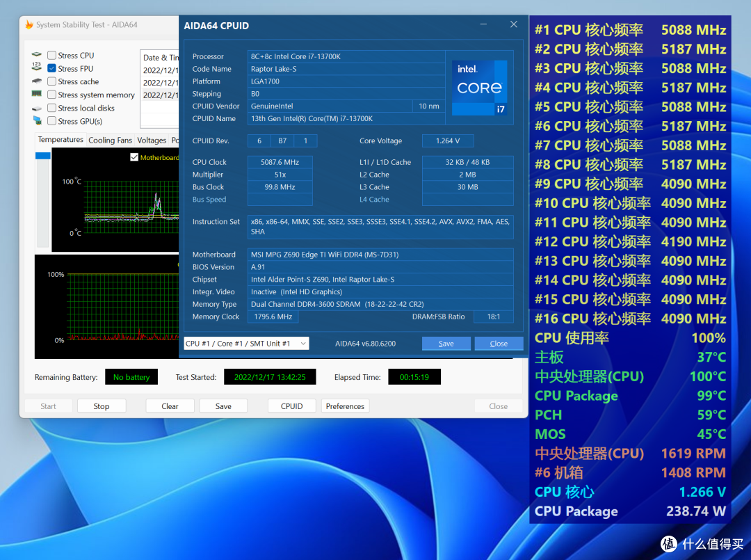Click the #1 CPU core frequency row 5088 MHz
This screenshot has width=751, height=560.
[630, 30]
